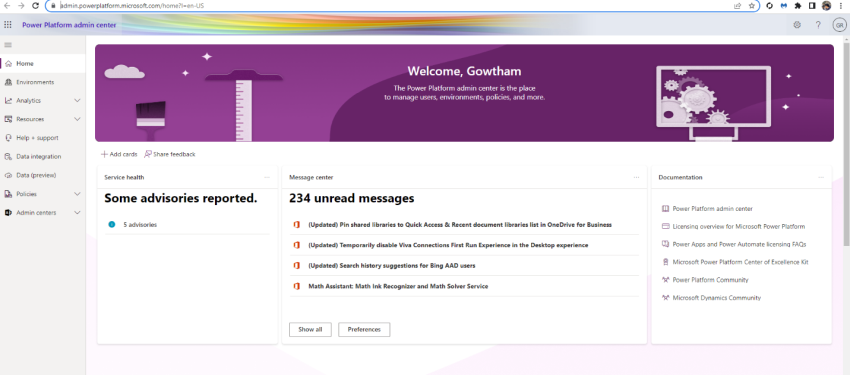Click Power Platform admin center title
The image size is (850, 375).
(x=69, y=25)
